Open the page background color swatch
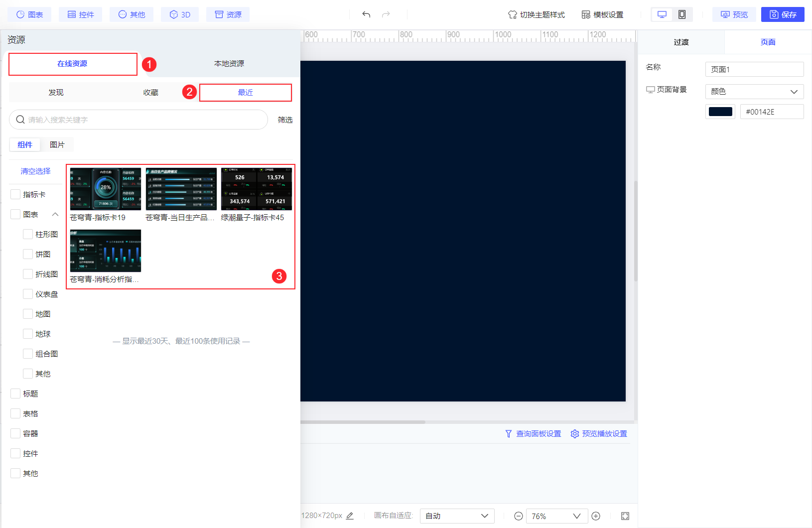The image size is (812, 528). coord(720,112)
